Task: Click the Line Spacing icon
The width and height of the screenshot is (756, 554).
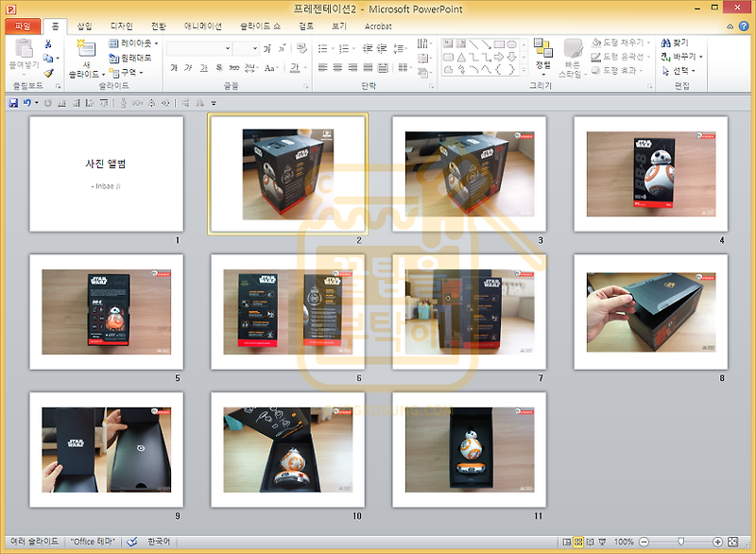Action: tap(400, 48)
